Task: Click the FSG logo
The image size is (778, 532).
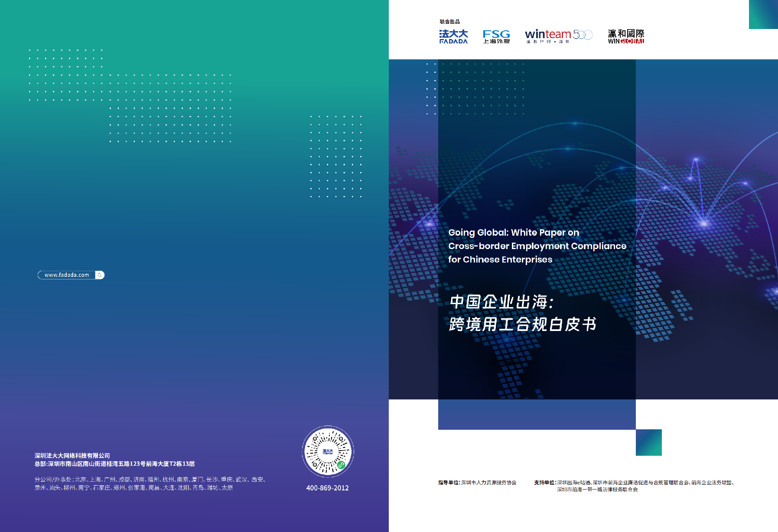Action: point(496,37)
